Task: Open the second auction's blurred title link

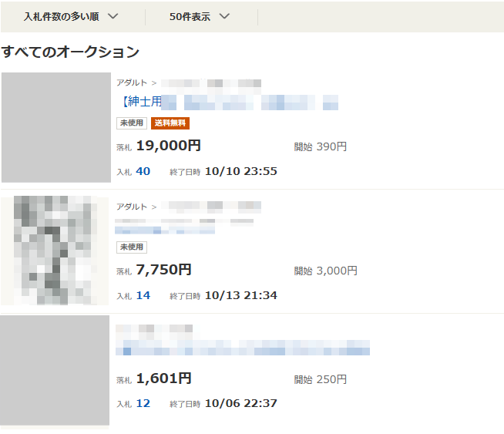Action: point(165,230)
